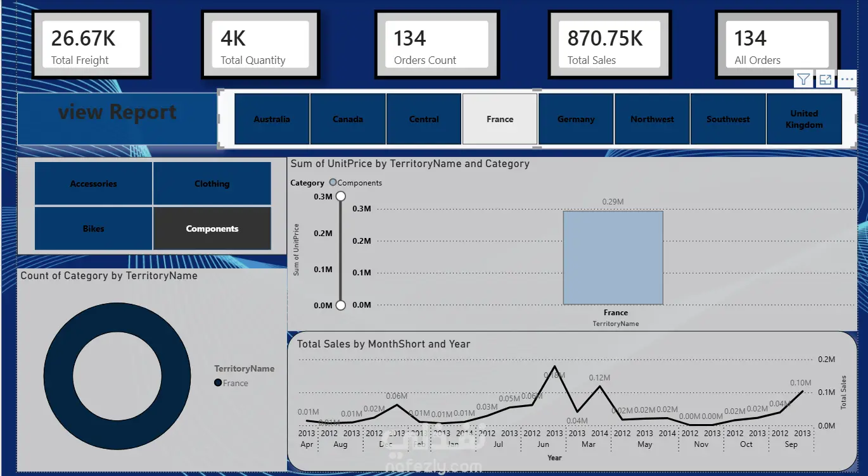Filter by the Accessories category tile

click(93, 184)
